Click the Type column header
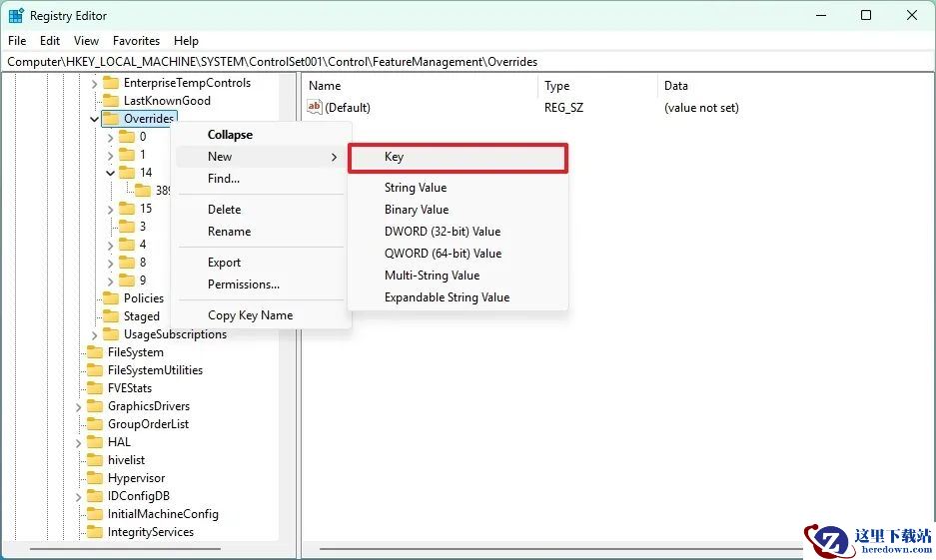The image size is (936, 560). (x=597, y=86)
